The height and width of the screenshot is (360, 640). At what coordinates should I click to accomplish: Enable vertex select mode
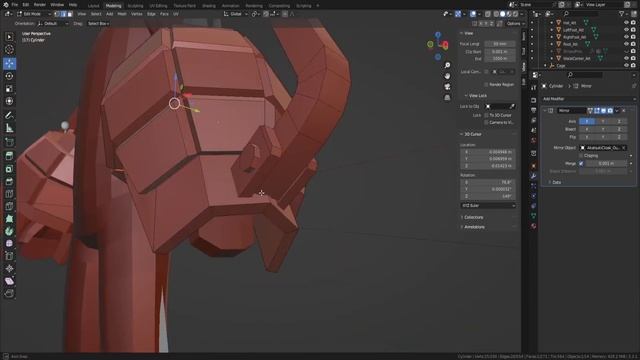(57, 14)
